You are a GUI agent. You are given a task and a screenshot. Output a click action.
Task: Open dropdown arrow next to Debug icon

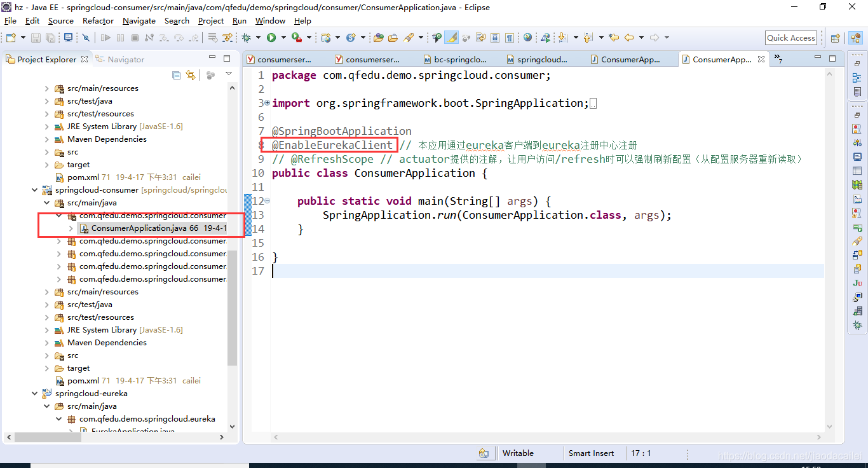coord(258,38)
